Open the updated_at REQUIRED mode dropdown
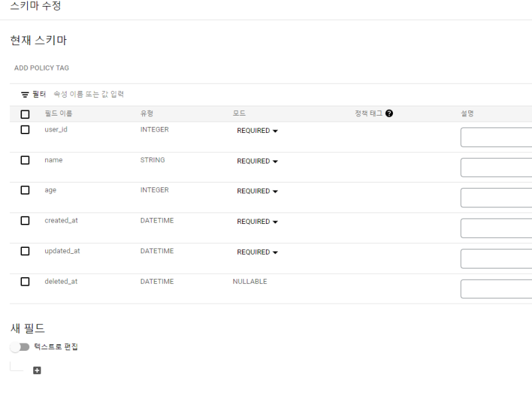This screenshot has width=532, height=396. 257,252
